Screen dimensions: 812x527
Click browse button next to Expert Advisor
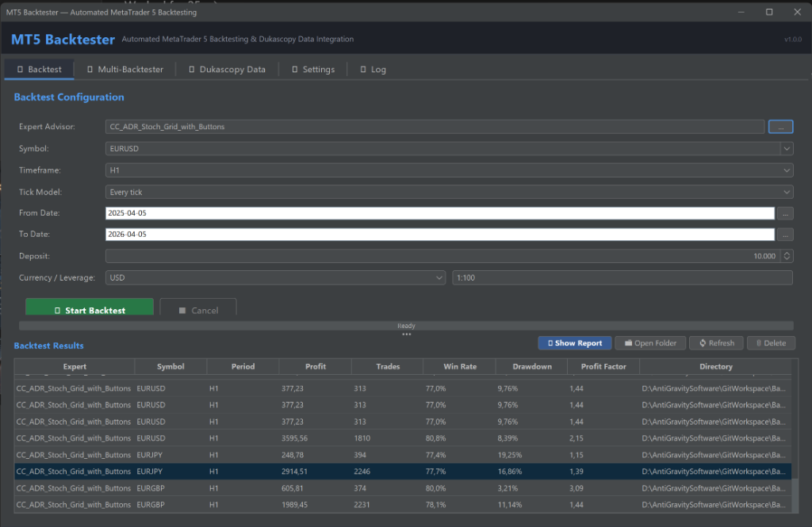point(780,127)
